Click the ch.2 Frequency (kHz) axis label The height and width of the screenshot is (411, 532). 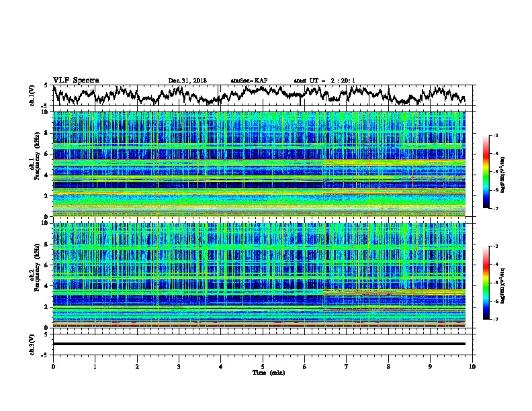pos(34,267)
